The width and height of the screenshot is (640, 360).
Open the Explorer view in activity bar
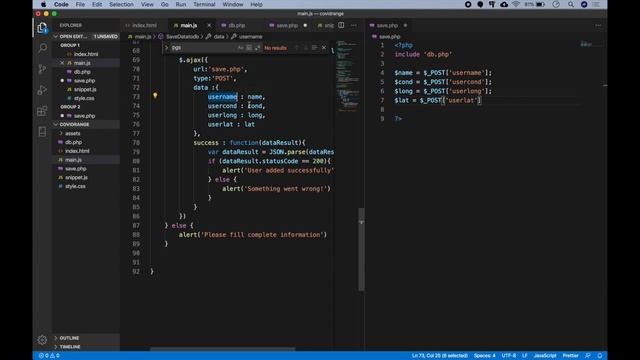pos(42,28)
